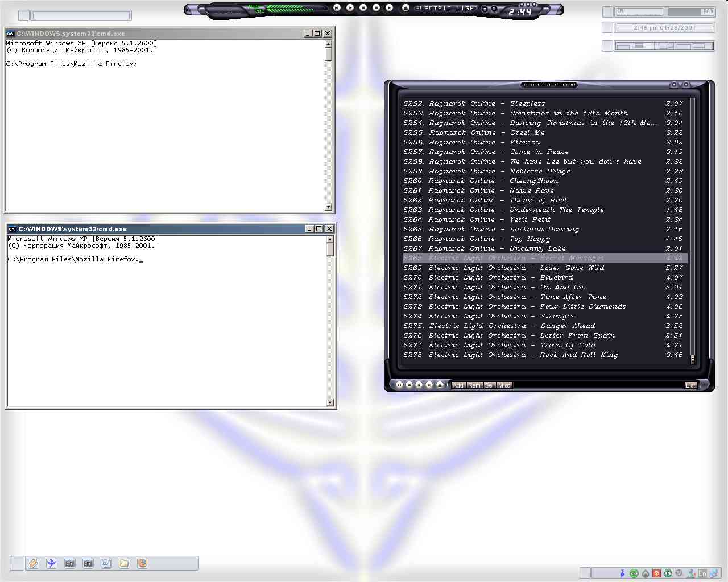Screen dimensions: 728x582
Task: Click the Playlist Editor vertical scrollbar handle
Action: coord(692,359)
